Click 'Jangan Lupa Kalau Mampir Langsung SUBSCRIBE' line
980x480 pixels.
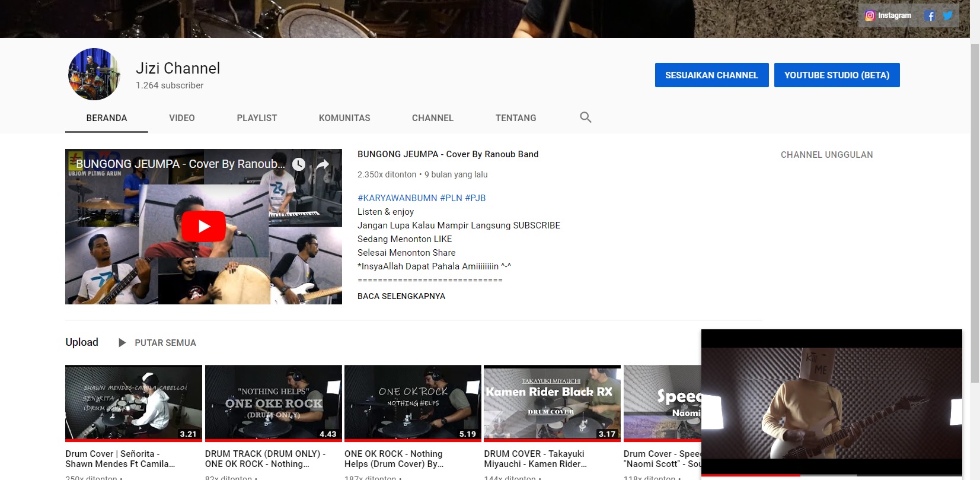pyautogui.click(x=459, y=225)
